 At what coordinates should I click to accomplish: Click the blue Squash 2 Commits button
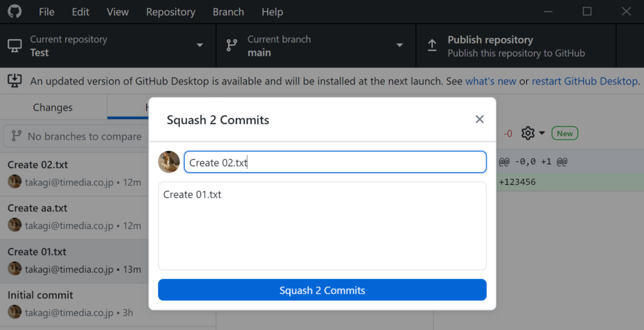coord(323,290)
